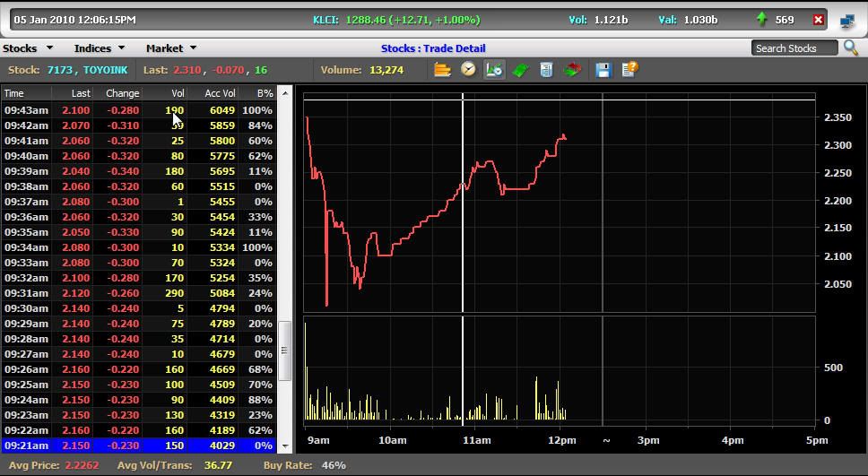The width and height of the screenshot is (868, 476).
Task: Sort the trade table by Time column
Action: click(x=14, y=93)
